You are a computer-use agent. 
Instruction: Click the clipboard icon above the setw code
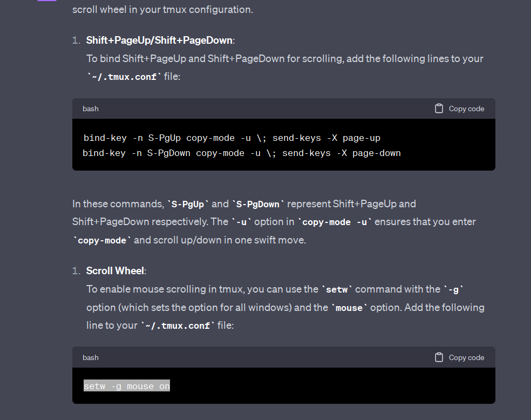point(439,357)
